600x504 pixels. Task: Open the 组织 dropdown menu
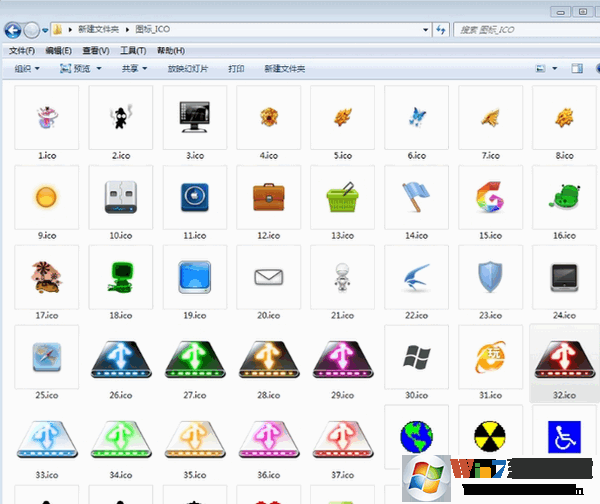(x=27, y=69)
